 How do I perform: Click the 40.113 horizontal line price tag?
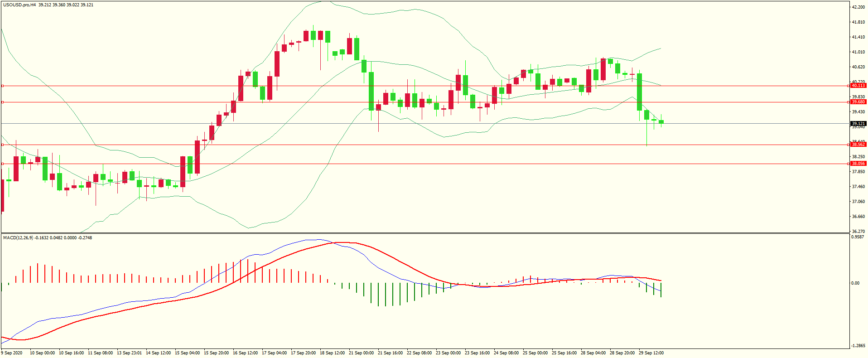click(858, 86)
